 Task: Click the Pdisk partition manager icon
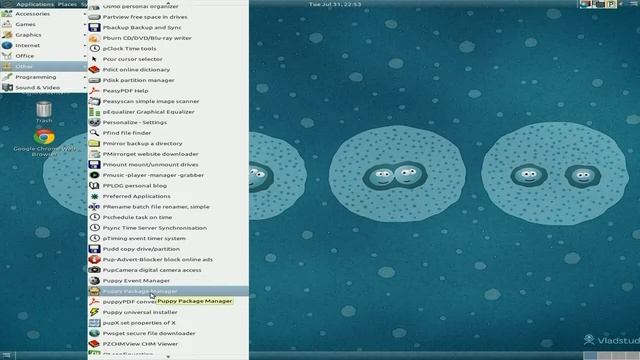pyautogui.click(x=94, y=80)
